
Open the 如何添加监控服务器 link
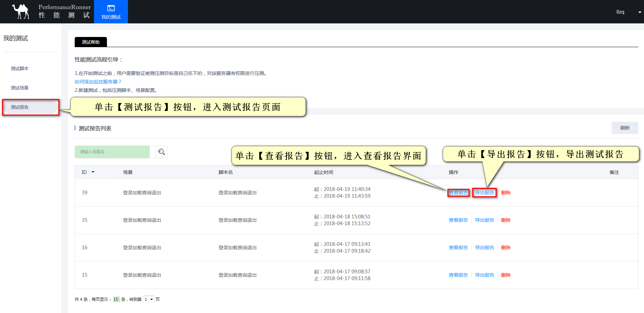click(98, 82)
